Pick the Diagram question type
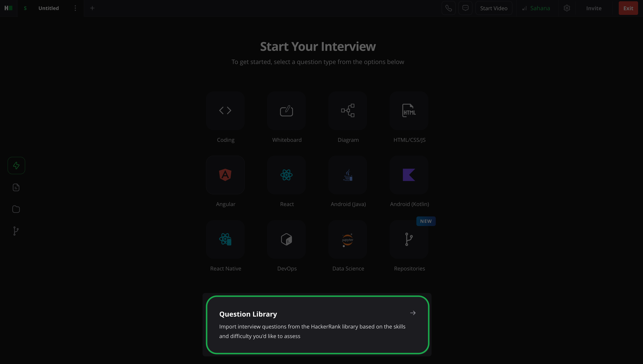This screenshot has height=364, width=643. [x=348, y=111]
